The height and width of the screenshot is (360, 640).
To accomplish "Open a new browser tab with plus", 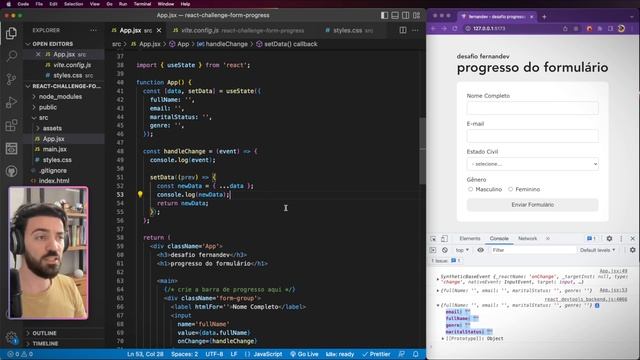I will (x=544, y=17).
